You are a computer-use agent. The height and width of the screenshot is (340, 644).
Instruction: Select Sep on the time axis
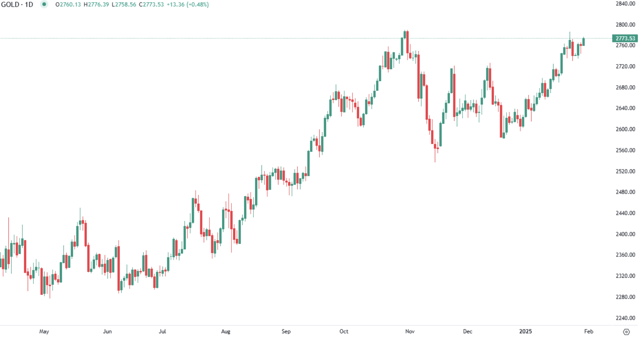click(286, 331)
